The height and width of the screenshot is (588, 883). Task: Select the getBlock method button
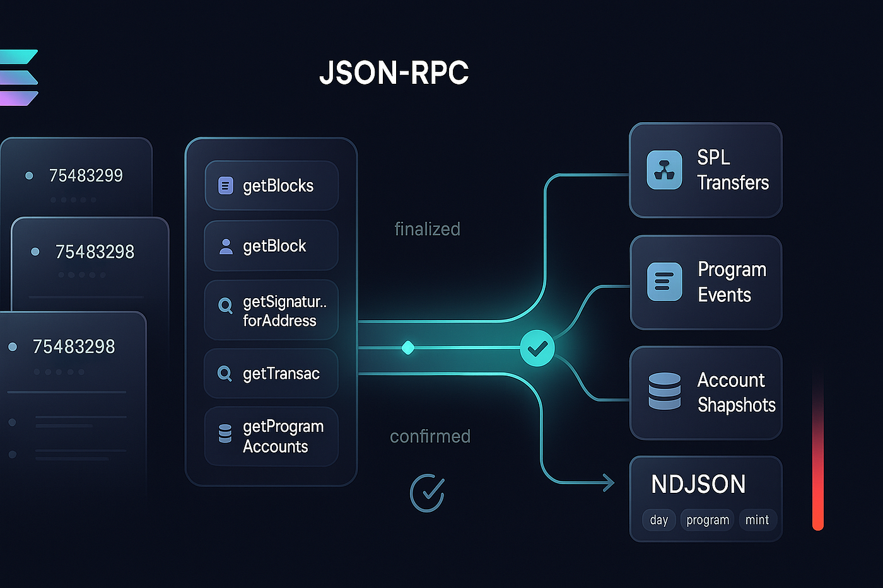point(271,246)
